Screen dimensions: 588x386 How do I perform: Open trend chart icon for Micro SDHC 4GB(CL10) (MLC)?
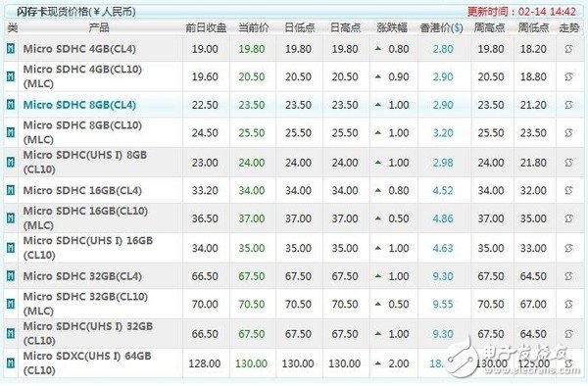pos(568,76)
